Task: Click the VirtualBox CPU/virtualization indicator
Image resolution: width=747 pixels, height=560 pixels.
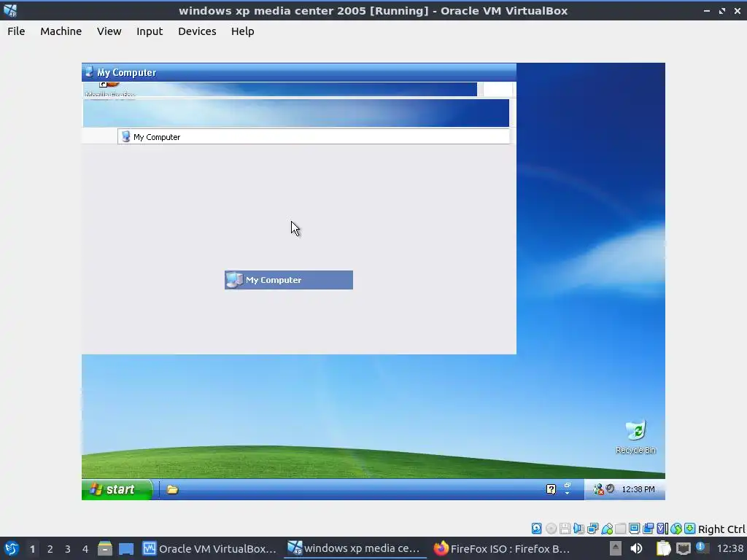Action: [662, 529]
